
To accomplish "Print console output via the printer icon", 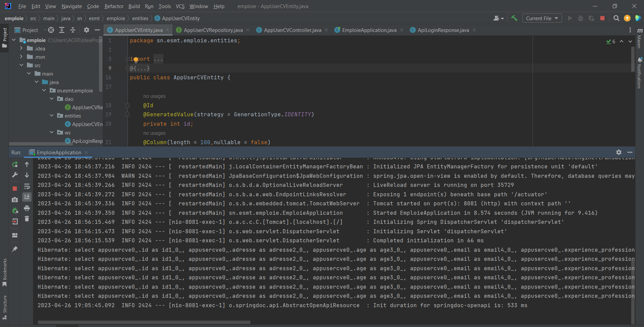I will click(x=27, y=208).
